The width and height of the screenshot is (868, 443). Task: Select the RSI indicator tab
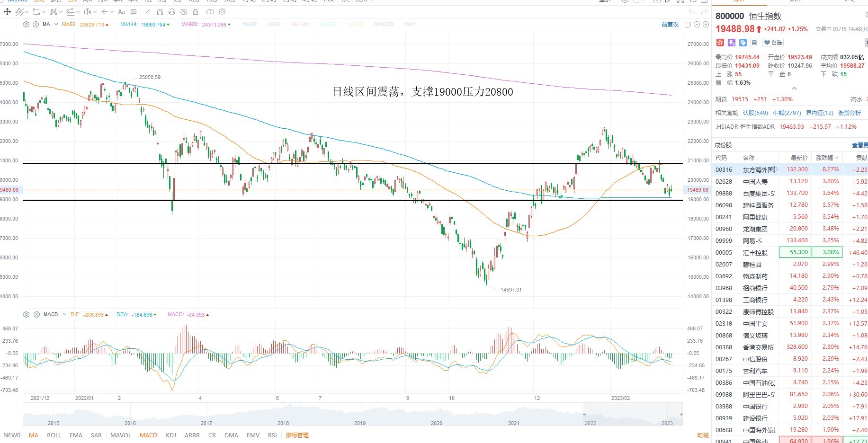tap(272, 435)
